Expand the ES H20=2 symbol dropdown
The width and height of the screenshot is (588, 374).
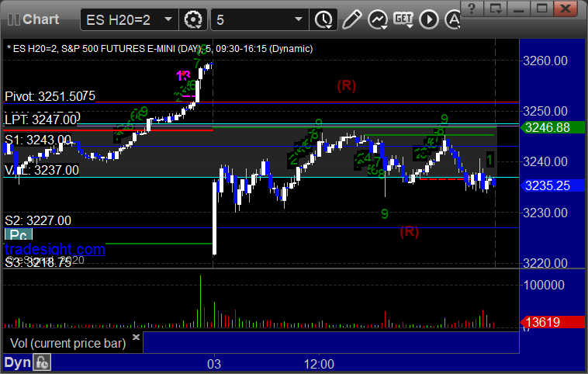168,19
